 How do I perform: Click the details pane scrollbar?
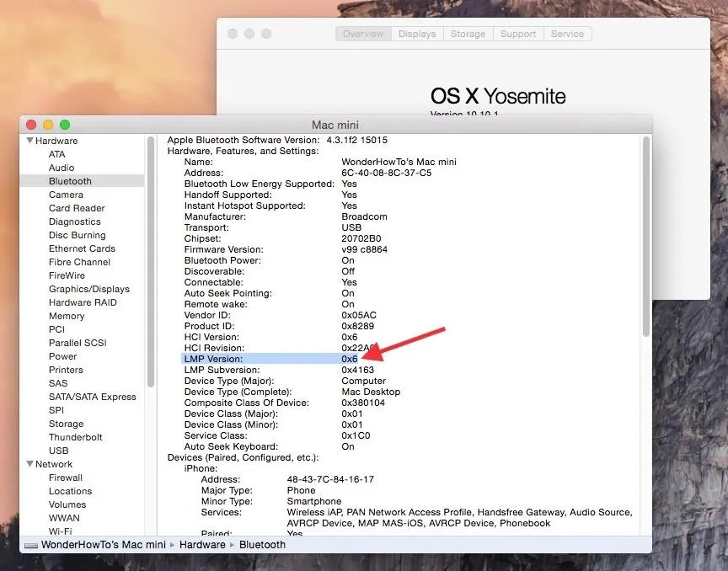[x=645, y=237]
